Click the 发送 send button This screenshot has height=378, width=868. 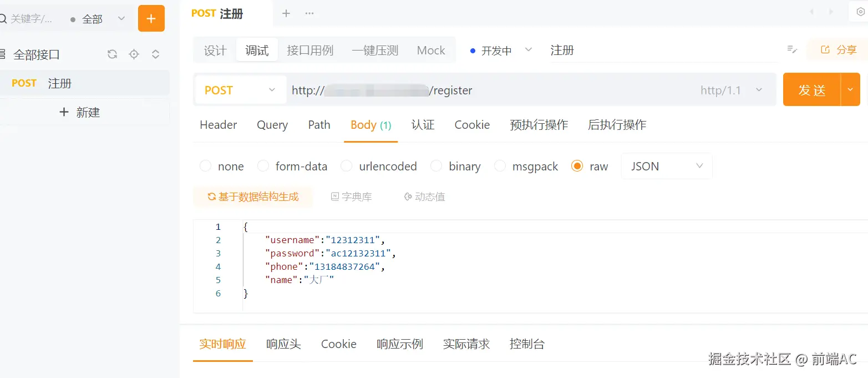pos(813,89)
